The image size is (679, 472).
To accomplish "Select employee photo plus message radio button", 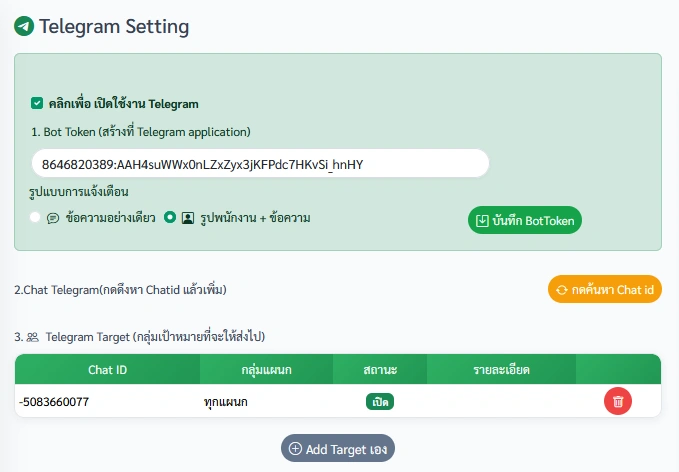I will coord(170,217).
